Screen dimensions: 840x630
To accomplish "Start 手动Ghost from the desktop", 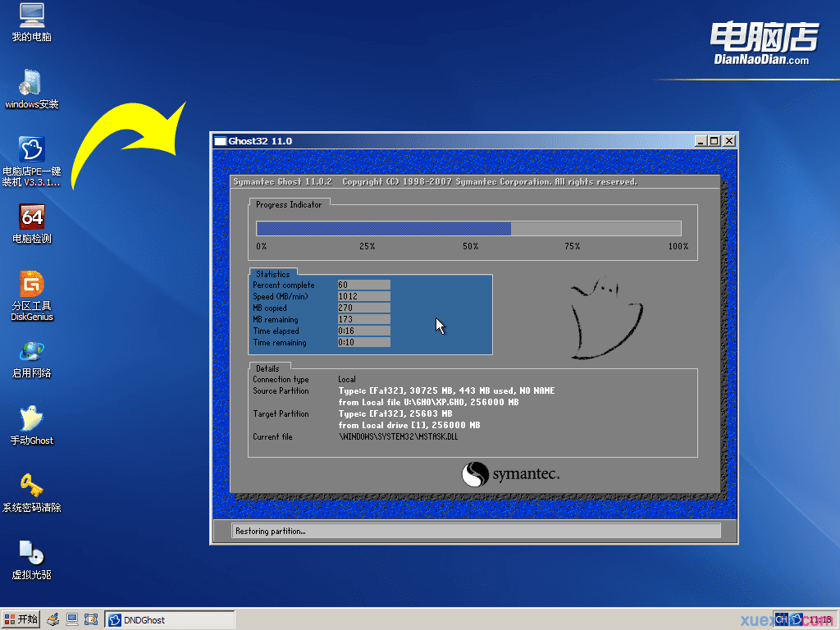I will [x=30, y=425].
